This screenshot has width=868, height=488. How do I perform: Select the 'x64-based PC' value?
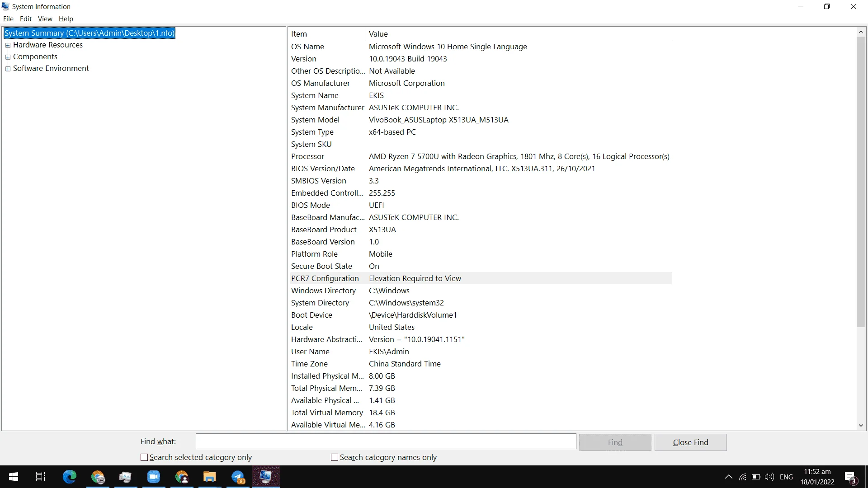click(392, 132)
